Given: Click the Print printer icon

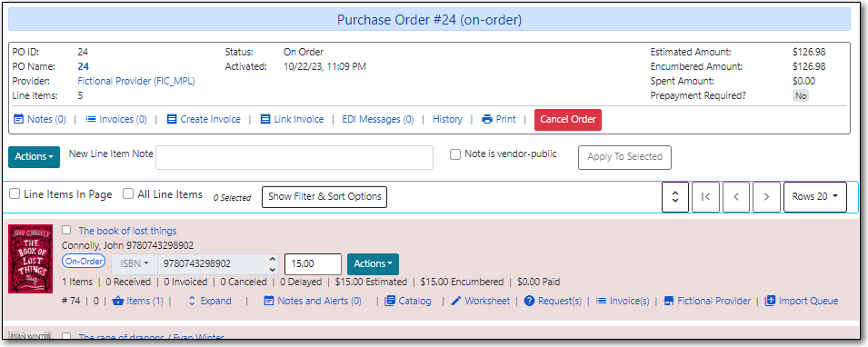Looking at the screenshot, I should 487,119.
